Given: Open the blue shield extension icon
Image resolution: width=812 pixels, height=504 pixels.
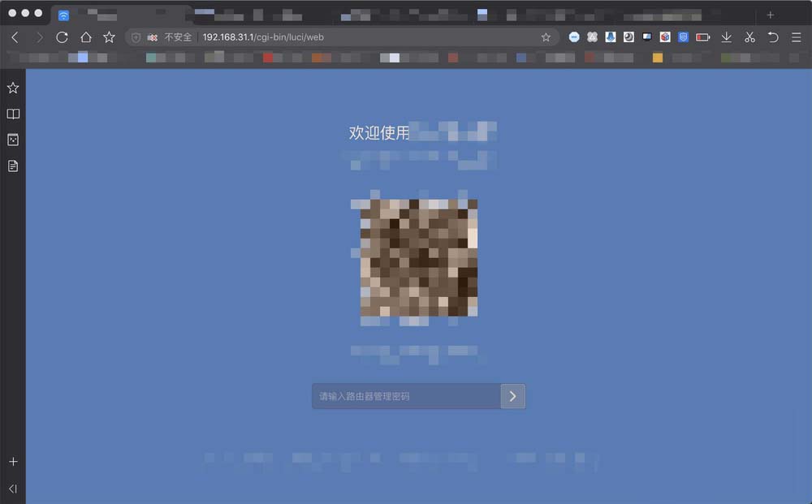Looking at the screenshot, I should [x=683, y=37].
